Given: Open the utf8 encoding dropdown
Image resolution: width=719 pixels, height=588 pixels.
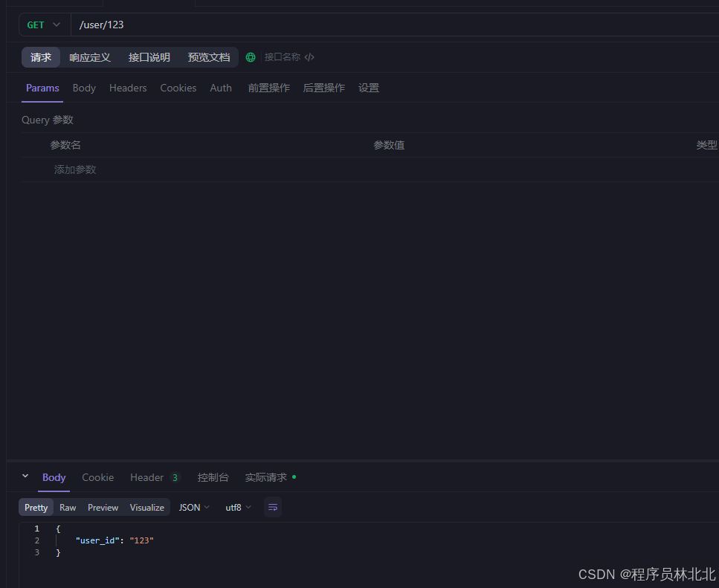Looking at the screenshot, I should tap(238, 507).
